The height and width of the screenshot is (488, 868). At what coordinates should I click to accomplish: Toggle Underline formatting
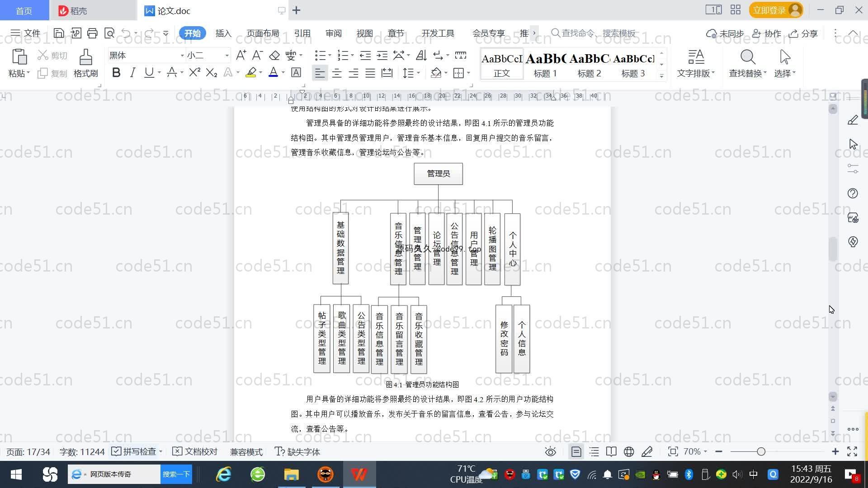(149, 72)
